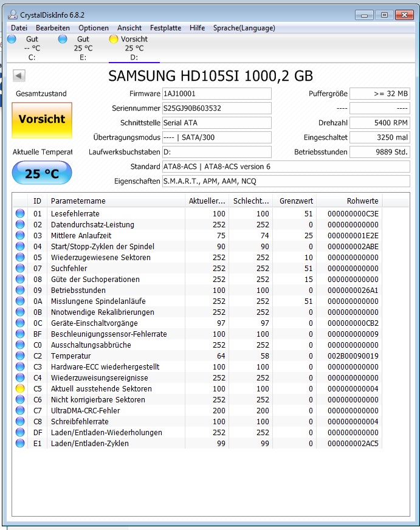The image size is (420, 530).
Task: Click the Firmware field 1AJ10001
Action: (216, 94)
